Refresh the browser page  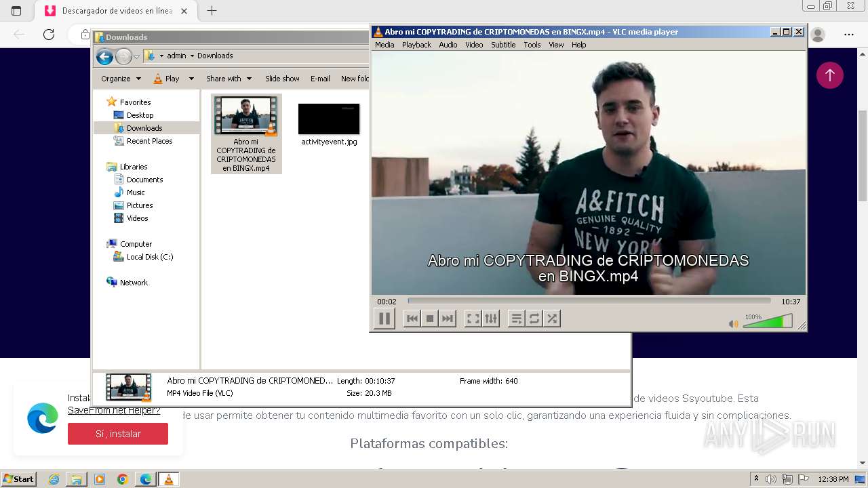(48, 35)
